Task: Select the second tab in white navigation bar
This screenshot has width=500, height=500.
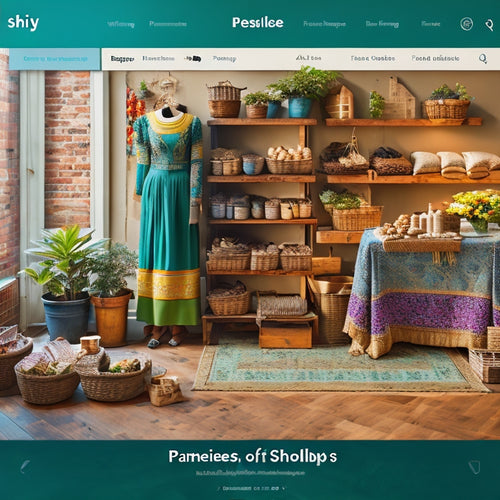Action: pyautogui.click(x=158, y=58)
